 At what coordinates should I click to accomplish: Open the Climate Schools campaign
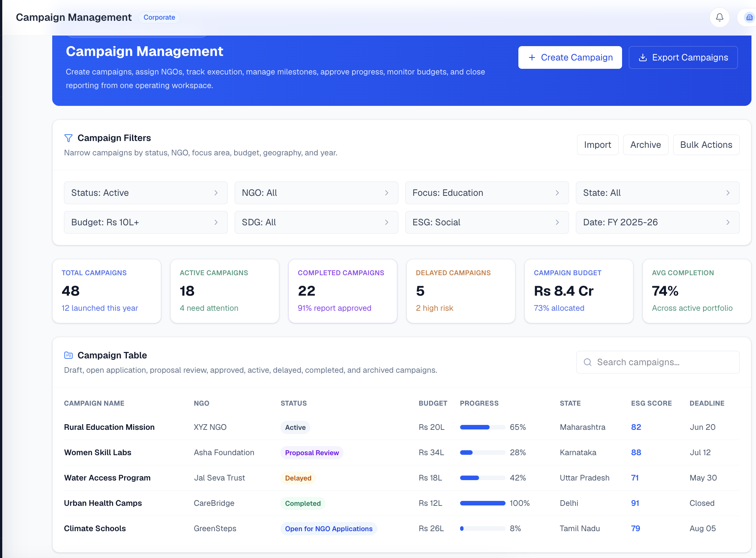[x=95, y=529]
